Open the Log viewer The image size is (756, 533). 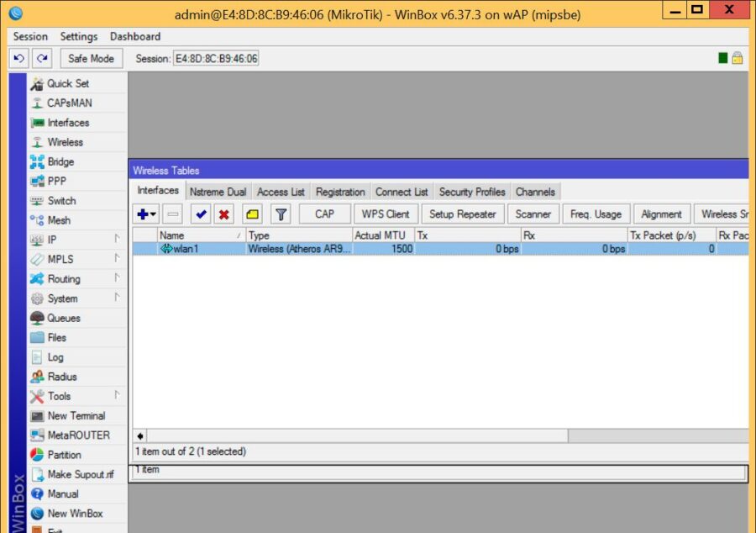(x=77, y=357)
